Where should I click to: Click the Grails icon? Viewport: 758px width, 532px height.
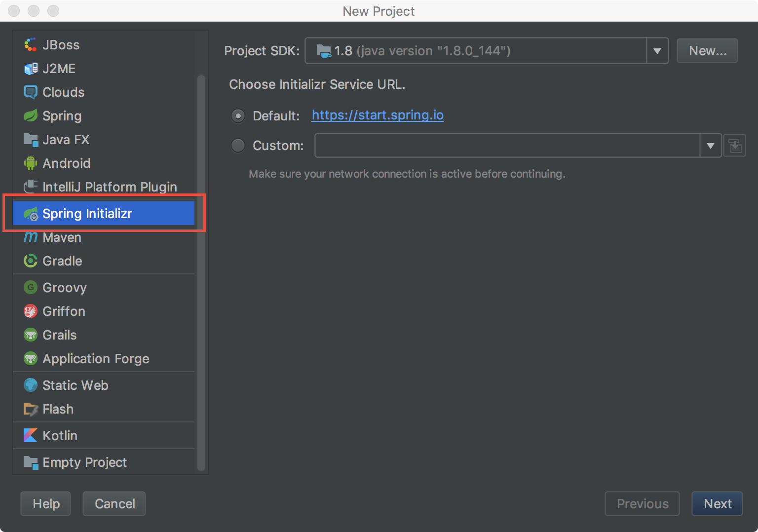pos(31,335)
